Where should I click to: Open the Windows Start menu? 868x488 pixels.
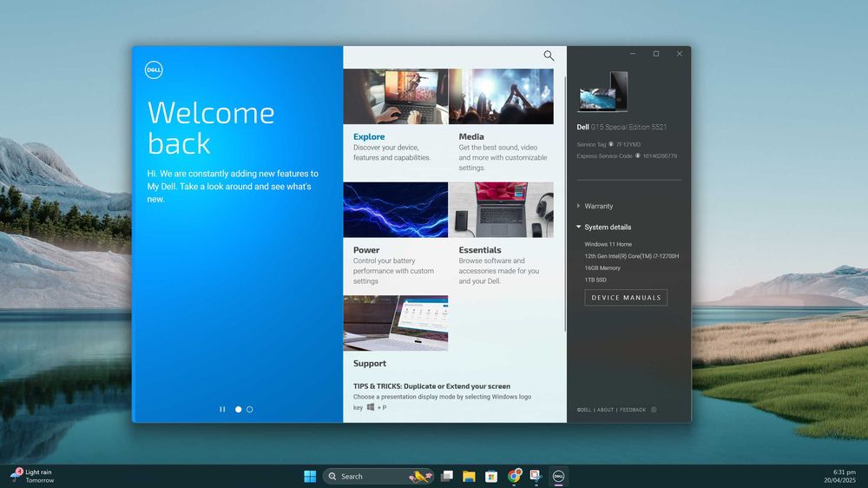(310, 477)
